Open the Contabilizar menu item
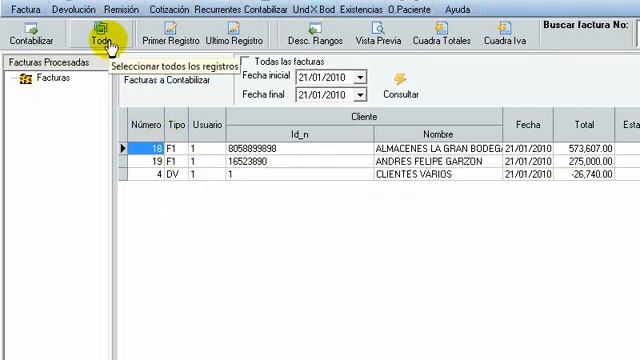 click(x=266, y=9)
